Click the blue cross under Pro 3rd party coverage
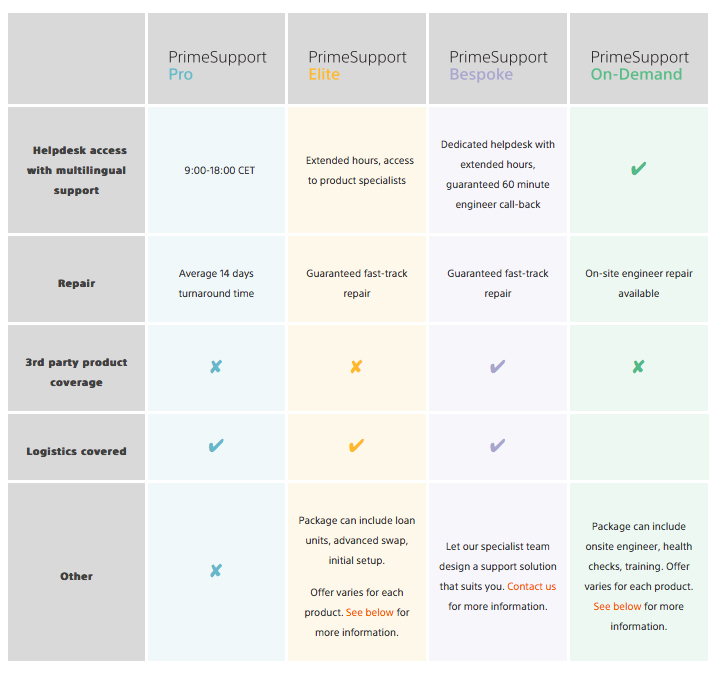 pos(216,366)
